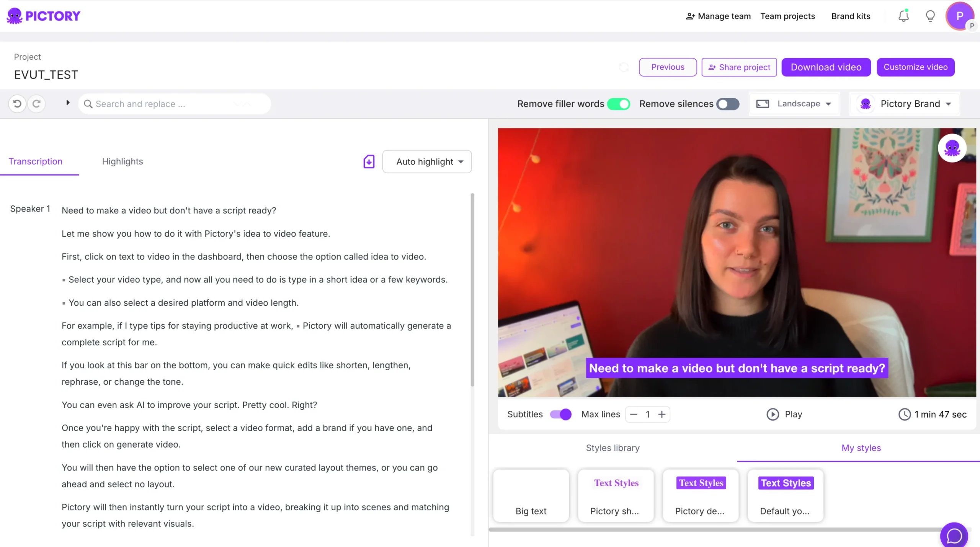Open the Styles library tab
Screen dimensions: 980x547
[x=612, y=448]
